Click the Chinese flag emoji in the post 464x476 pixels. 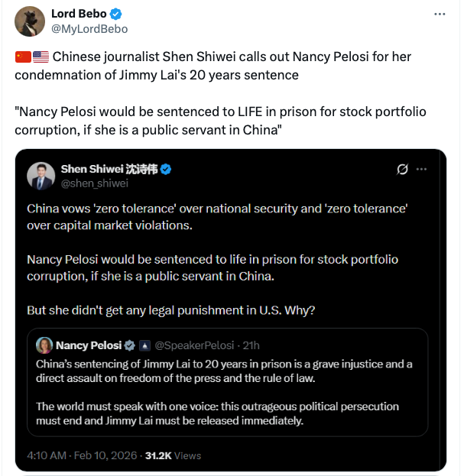click(x=23, y=57)
